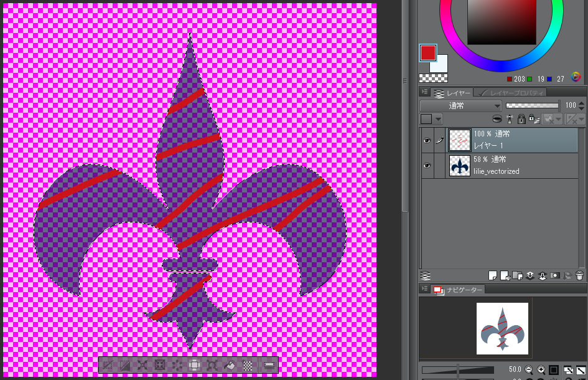The height and width of the screenshot is (380, 588).
Task: Click the layer opacity slider
Action: pos(532,106)
